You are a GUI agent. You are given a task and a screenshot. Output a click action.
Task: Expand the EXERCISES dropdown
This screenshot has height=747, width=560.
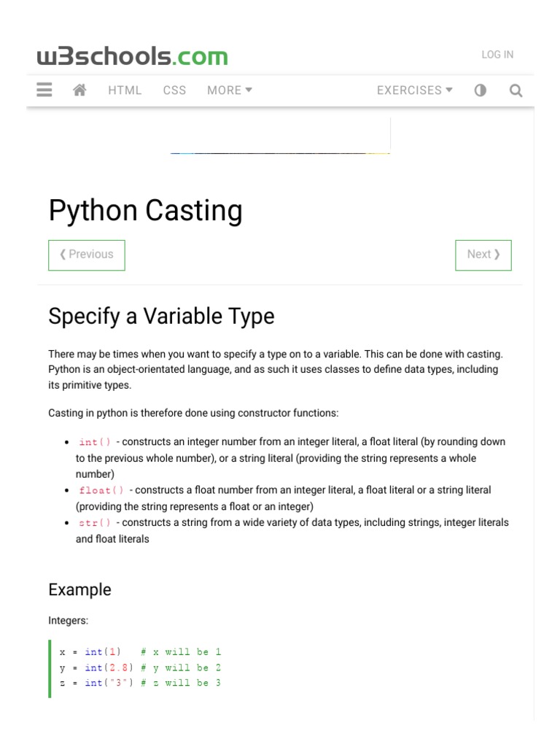414,90
